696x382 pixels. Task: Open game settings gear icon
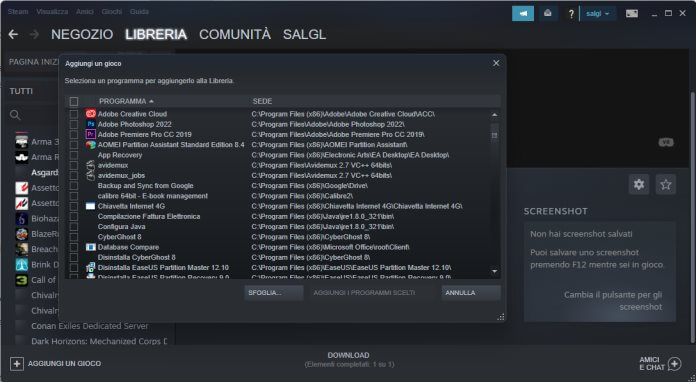coord(639,185)
